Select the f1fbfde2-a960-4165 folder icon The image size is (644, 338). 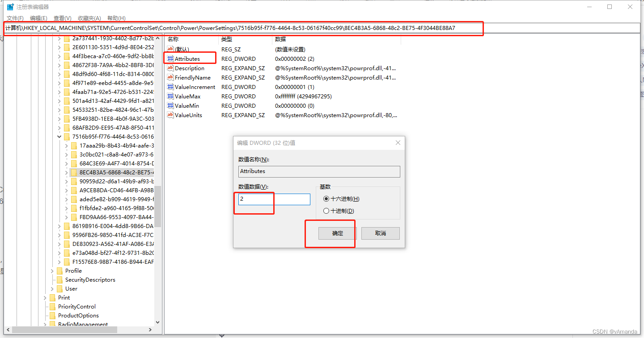[74, 208]
